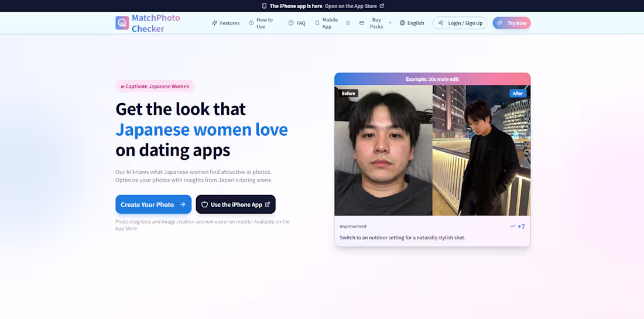Image resolution: width=644 pixels, height=319 pixels.
Task: Click the question-mark icon beside FAQ
Action: [291, 23]
